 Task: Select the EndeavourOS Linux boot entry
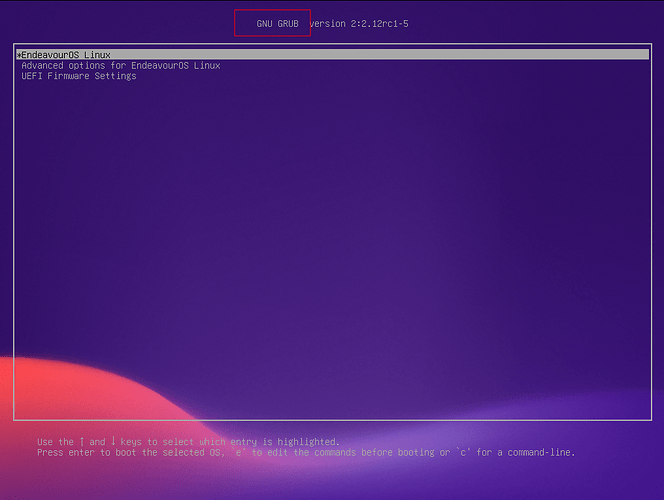coord(66,54)
